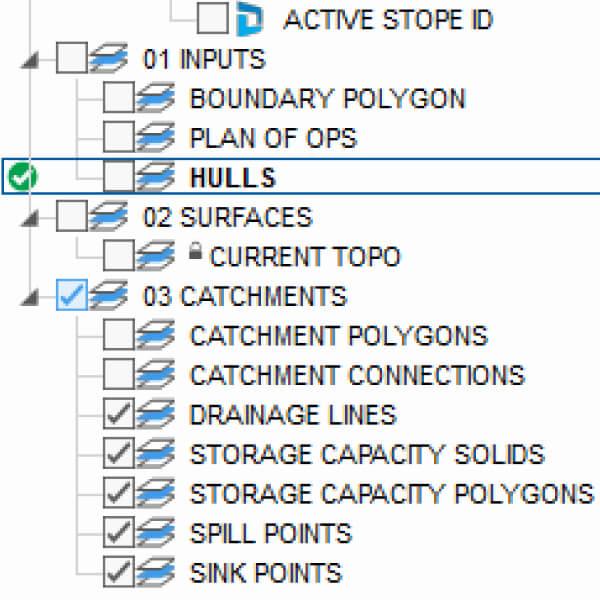Uncheck the DRAINAGE LINES checkbox
This screenshot has width=600, height=600.
(x=119, y=414)
